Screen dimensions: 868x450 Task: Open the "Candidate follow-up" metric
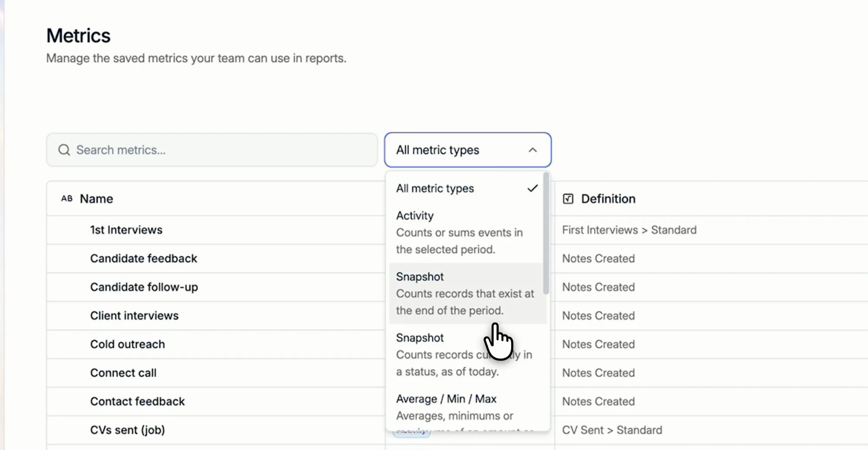[144, 287]
